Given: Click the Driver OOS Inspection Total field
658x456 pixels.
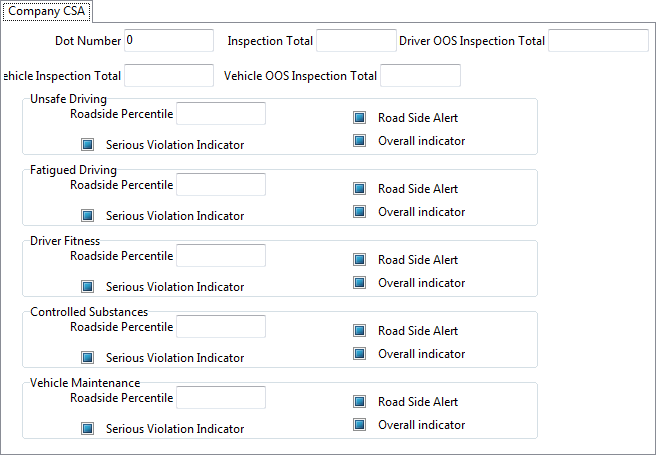Looking at the screenshot, I should 598,41.
